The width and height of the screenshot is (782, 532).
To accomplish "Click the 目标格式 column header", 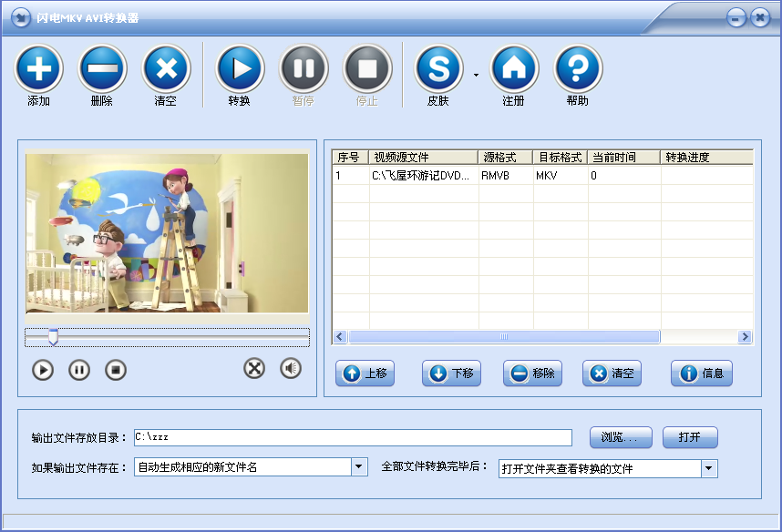I will pyautogui.click(x=560, y=157).
